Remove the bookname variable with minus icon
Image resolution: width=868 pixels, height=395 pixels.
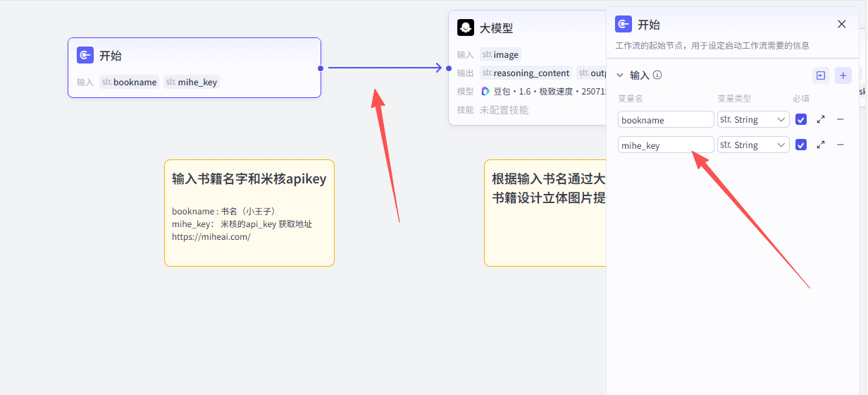coord(840,120)
